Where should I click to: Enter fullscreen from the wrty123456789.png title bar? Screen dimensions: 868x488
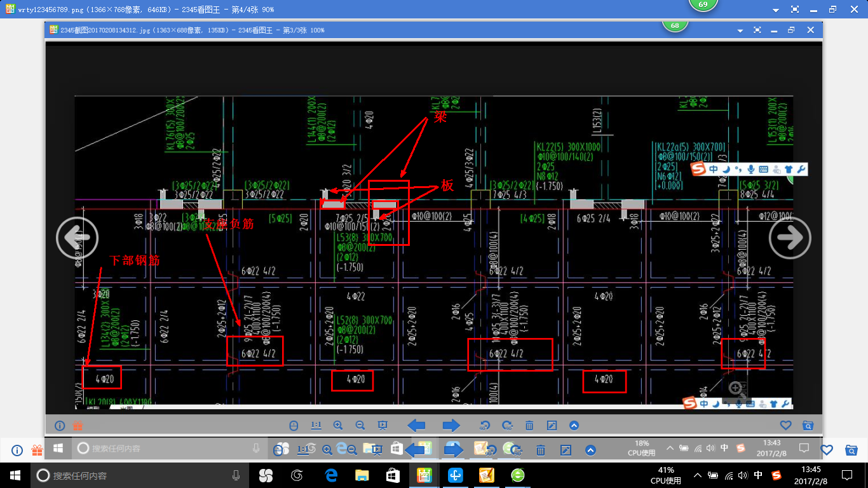[x=795, y=10]
